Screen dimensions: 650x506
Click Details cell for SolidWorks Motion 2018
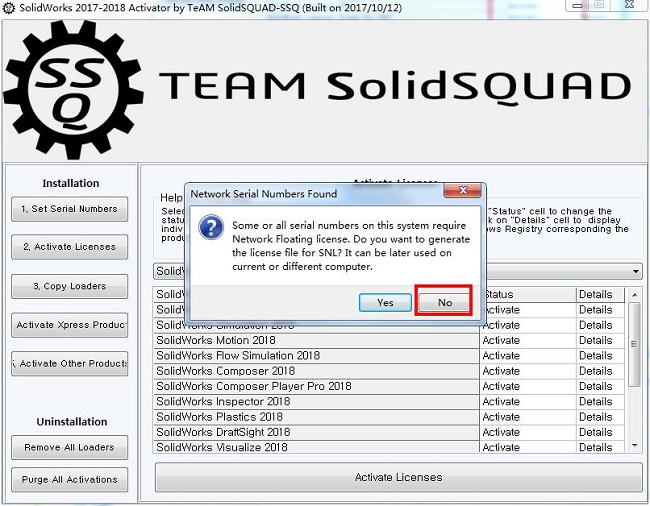[x=600, y=341]
